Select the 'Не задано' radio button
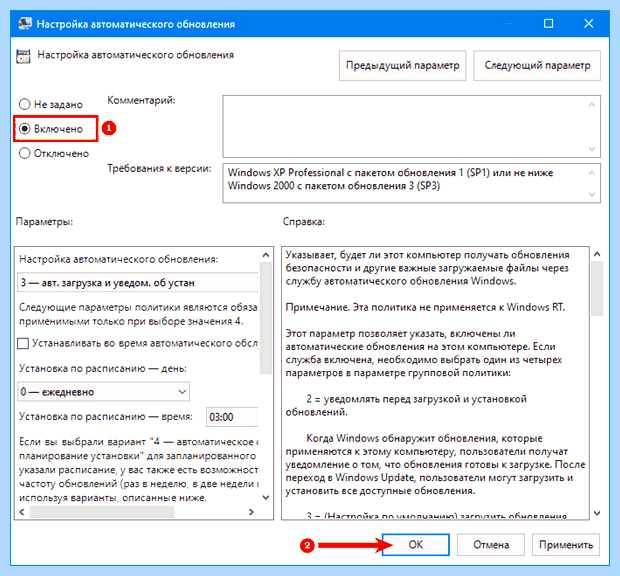The image size is (620, 576). [x=25, y=104]
